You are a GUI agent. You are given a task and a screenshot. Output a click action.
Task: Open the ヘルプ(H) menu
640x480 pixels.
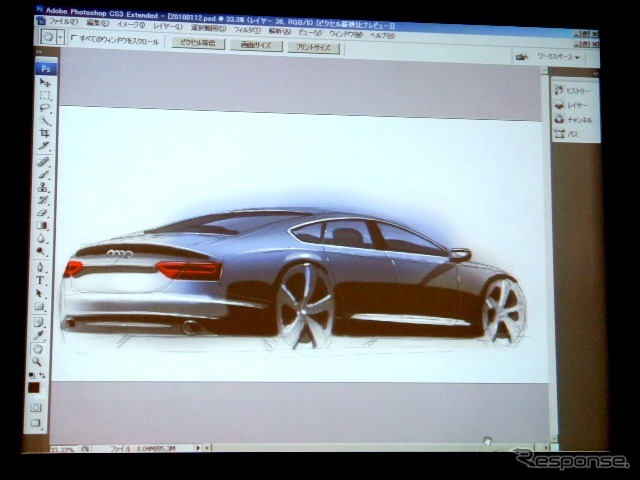(x=382, y=36)
